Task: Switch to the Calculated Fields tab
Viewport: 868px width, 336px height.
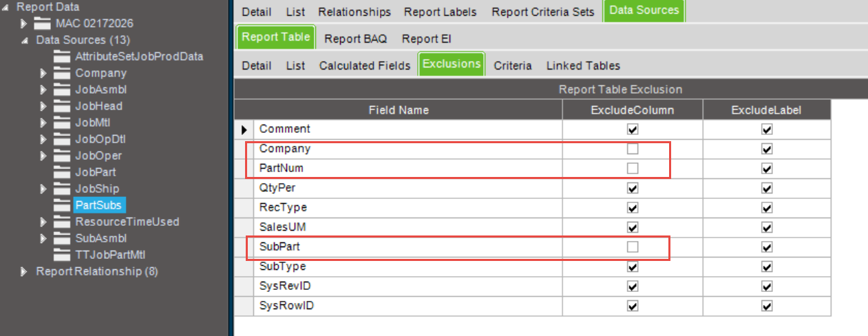Action: click(365, 65)
